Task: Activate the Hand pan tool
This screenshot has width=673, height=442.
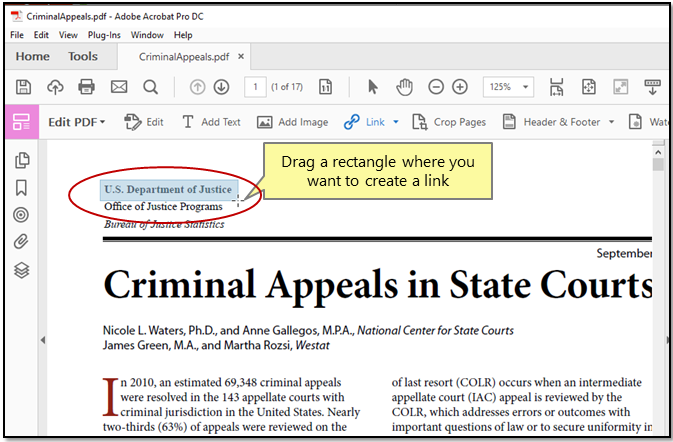Action: (x=404, y=87)
